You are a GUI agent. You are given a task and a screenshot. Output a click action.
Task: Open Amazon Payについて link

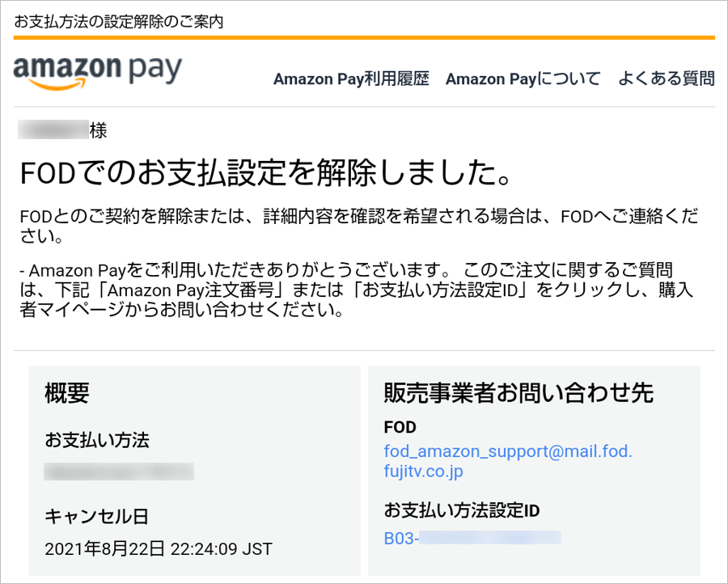click(x=523, y=79)
